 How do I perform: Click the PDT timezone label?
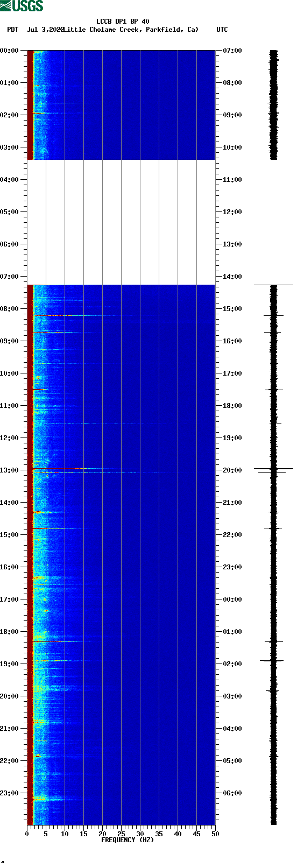click(13, 30)
